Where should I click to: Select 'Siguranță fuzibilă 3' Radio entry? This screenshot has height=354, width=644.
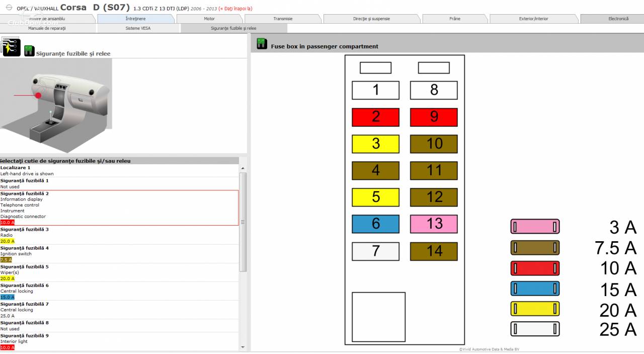click(119, 235)
